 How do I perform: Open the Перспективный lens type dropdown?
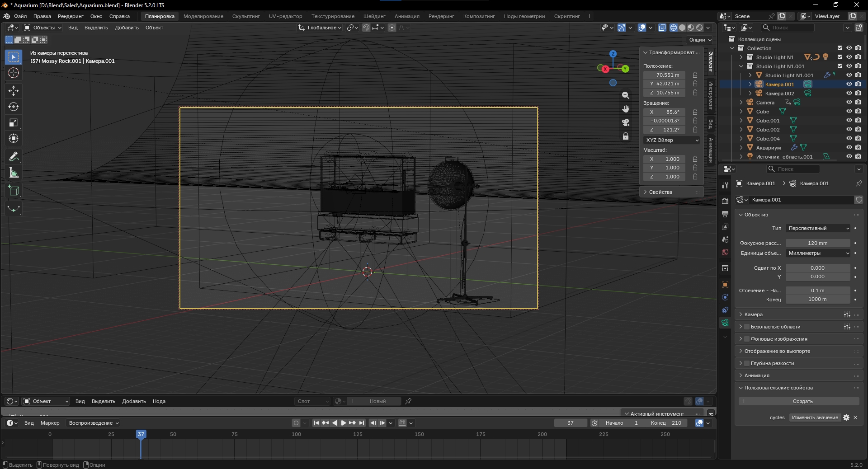818,228
